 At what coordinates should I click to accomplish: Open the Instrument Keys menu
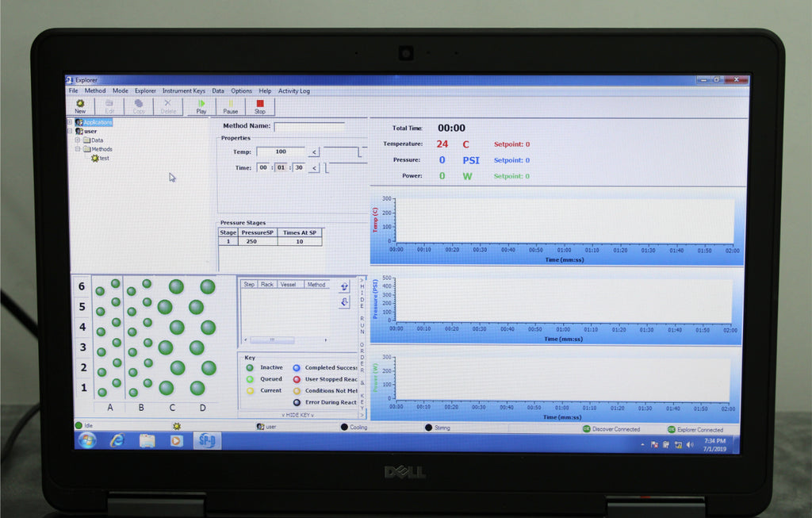[183, 91]
